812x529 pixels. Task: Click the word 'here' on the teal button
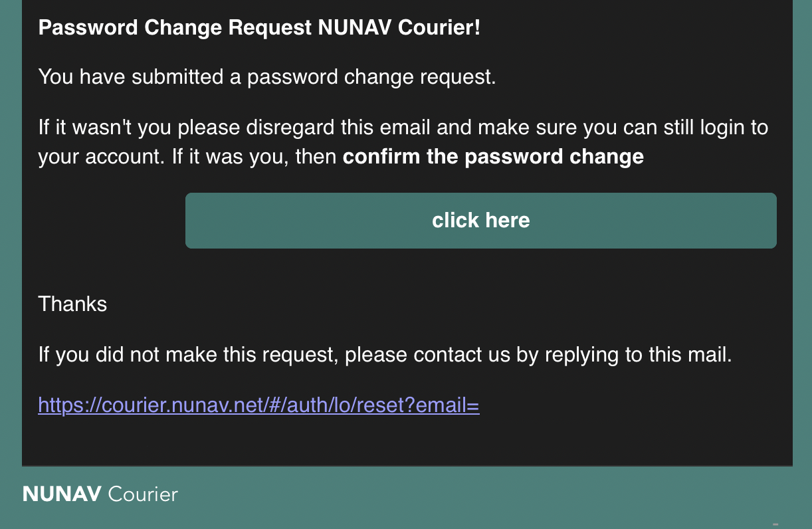click(x=507, y=220)
